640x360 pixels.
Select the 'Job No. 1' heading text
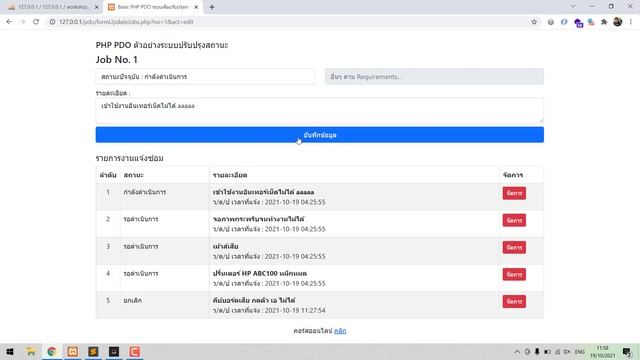[x=116, y=60]
